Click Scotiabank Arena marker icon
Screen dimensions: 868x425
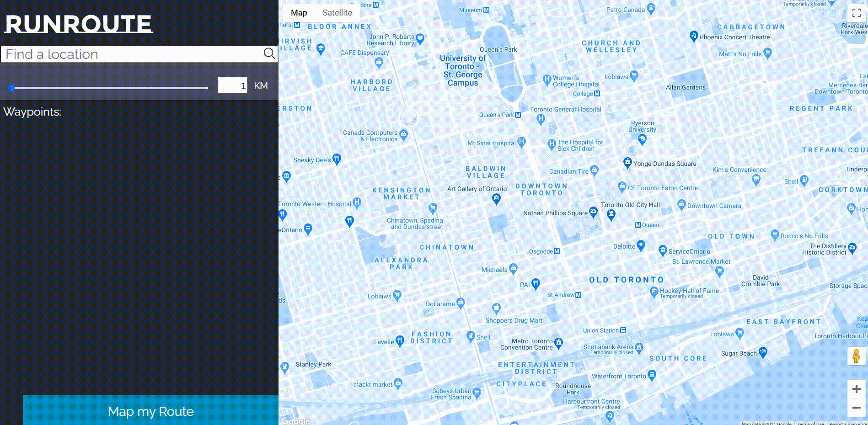click(x=639, y=348)
